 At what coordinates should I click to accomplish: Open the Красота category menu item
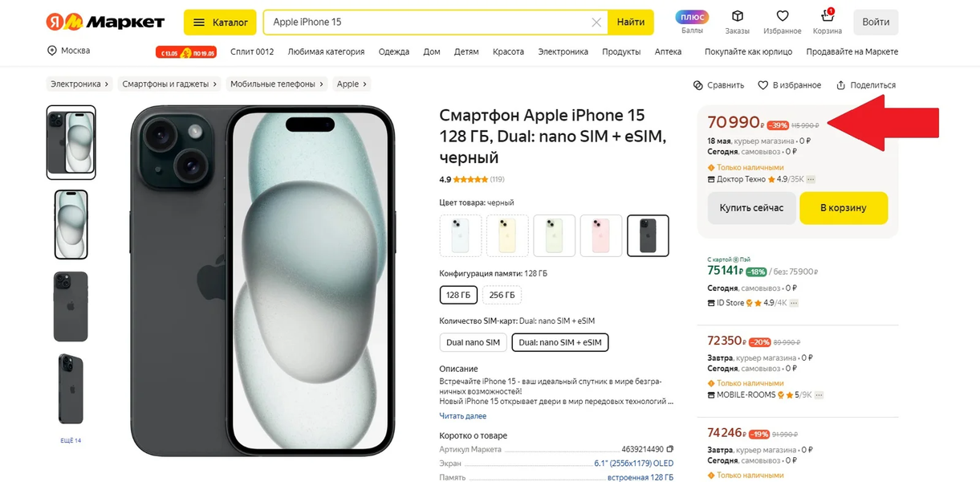[509, 51]
